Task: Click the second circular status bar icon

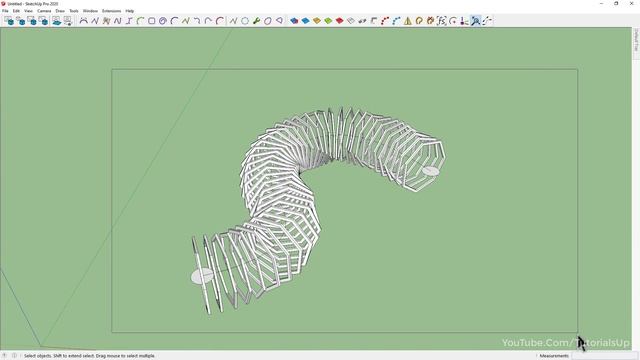Action: coord(14,356)
